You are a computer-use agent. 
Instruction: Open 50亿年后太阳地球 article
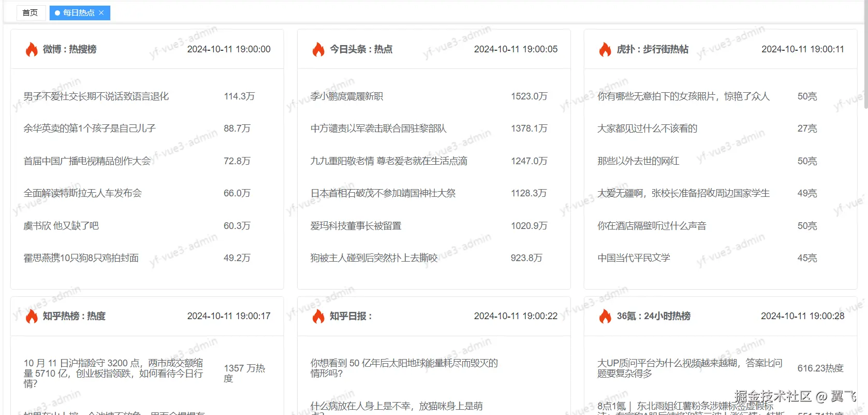[x=404, y=368]
